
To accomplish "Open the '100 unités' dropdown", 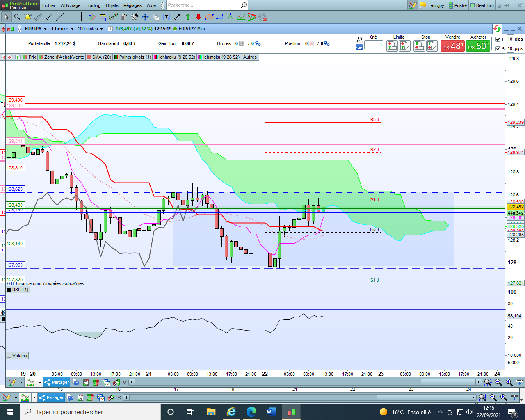I will coord(90,29).
